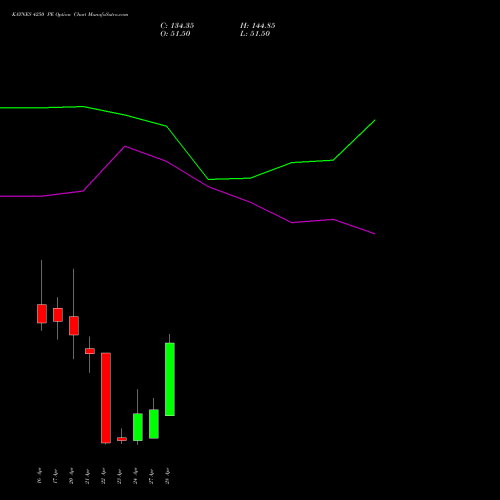Select the tall red candle for 22 Apr
Screen dimensions: 500x500
[106, 398]
